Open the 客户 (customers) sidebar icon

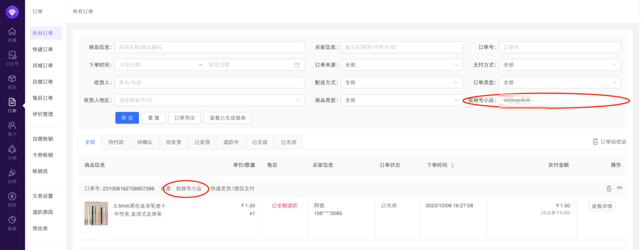12,128
